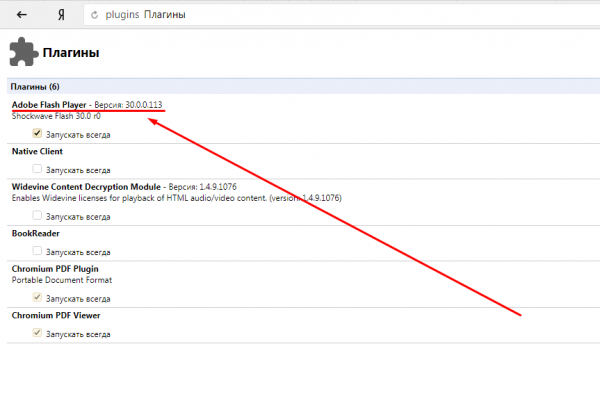Toggle Запускать всегда for Chromium PDF Viewer
This screenshot has height=401, width=600.
pyautogui.click(x=37, y=333)
